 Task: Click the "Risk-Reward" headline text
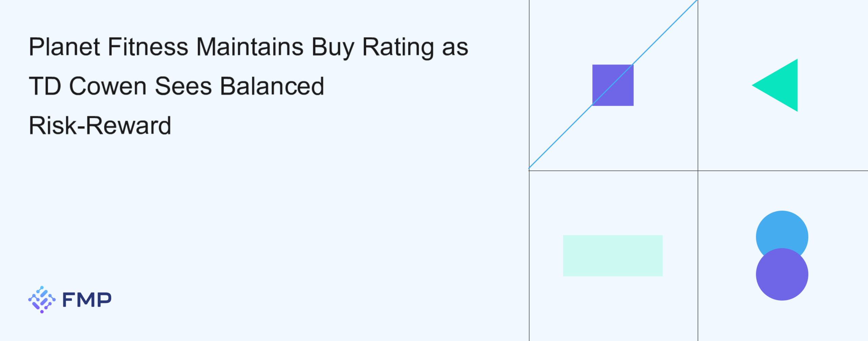pos(100,126)
